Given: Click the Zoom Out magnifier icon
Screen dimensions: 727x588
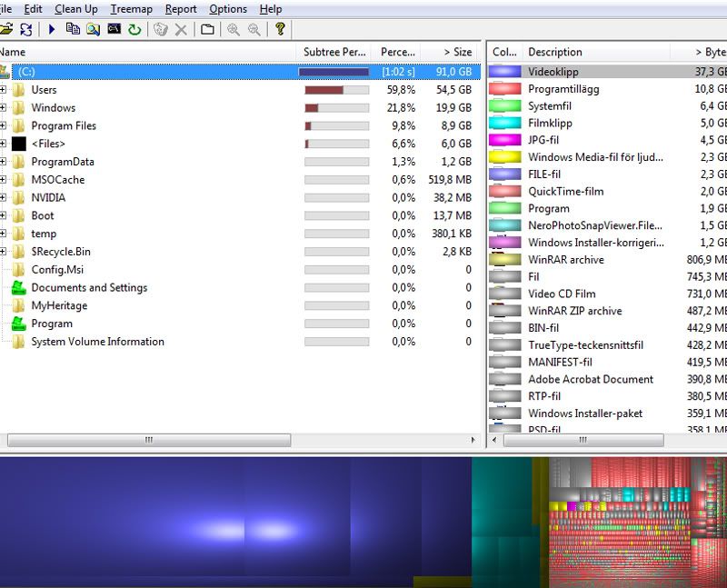Looking at the screenshot, I should point(254,29).
